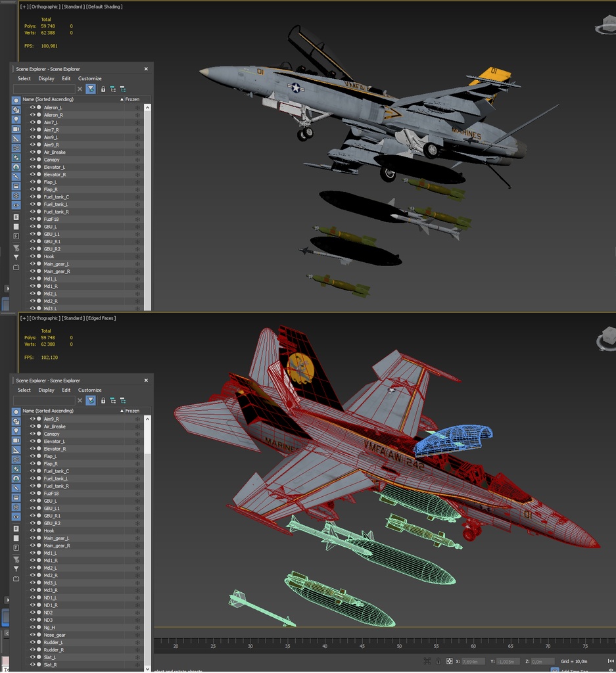Open Display menu in lower Scene Explorer
Viewport: 616px width, 673px height.
pos(46,390)
